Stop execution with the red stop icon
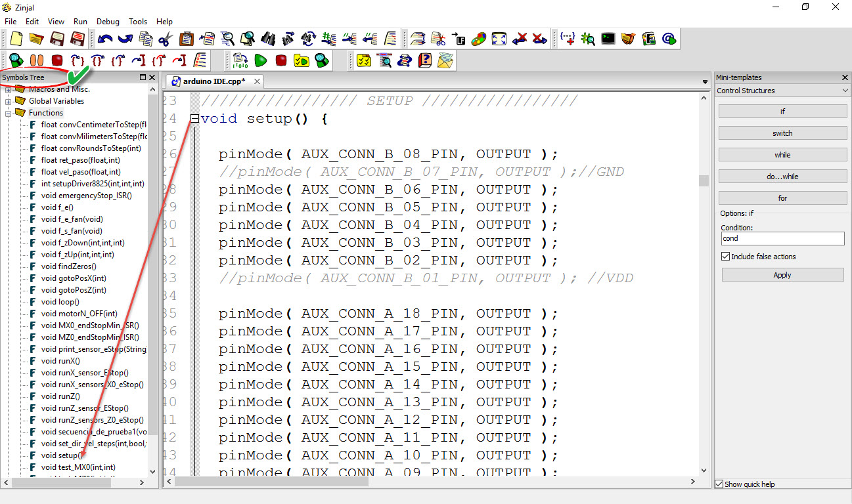 (x=280, y=60)
